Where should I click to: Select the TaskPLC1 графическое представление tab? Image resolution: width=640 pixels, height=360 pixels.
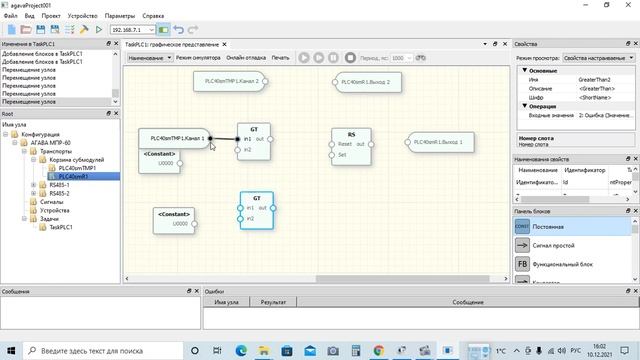coord(172,44)
